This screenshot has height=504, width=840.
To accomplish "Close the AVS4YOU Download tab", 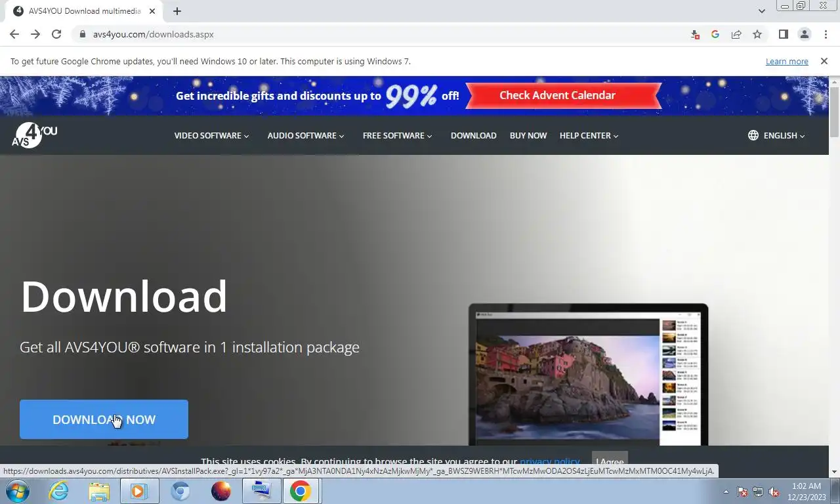I will 153,11.
